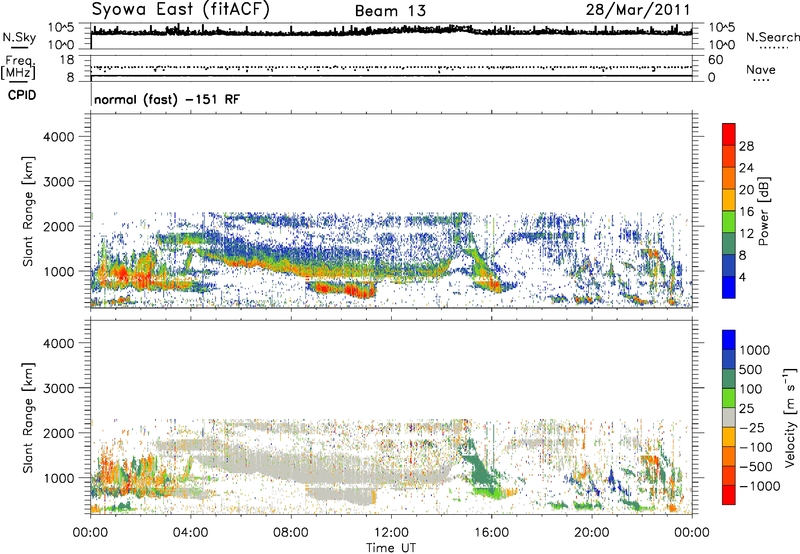Viewport: 800px width, 554px height.
Task: Click the green velocity streak near 15:30 UT
Action: tap(480, 472)
